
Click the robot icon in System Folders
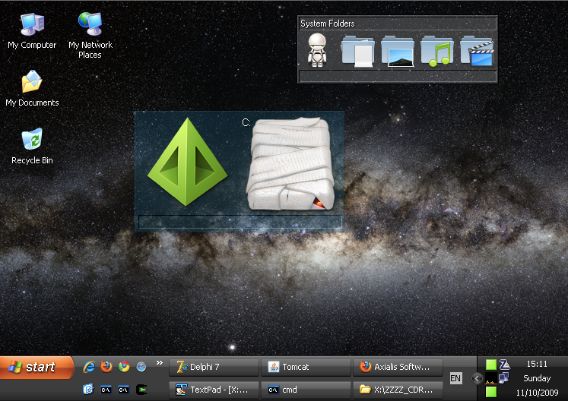click(317, 50)
